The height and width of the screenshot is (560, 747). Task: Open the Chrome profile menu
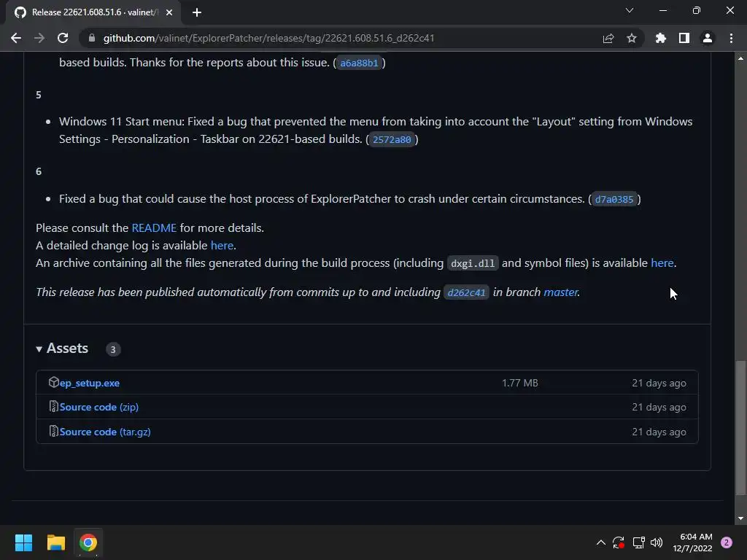tap(708, 38)
